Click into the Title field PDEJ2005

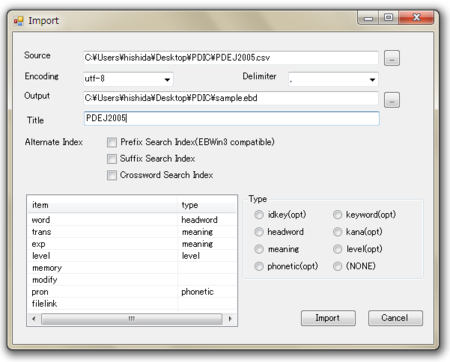point(231,119)
